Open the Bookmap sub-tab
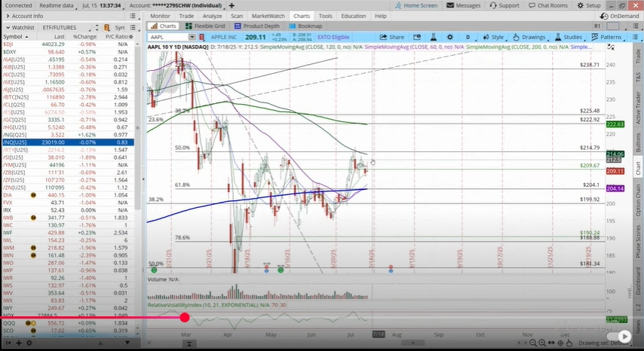The height and width of the screenshot is (351, 644). click(x=305, y=26)
